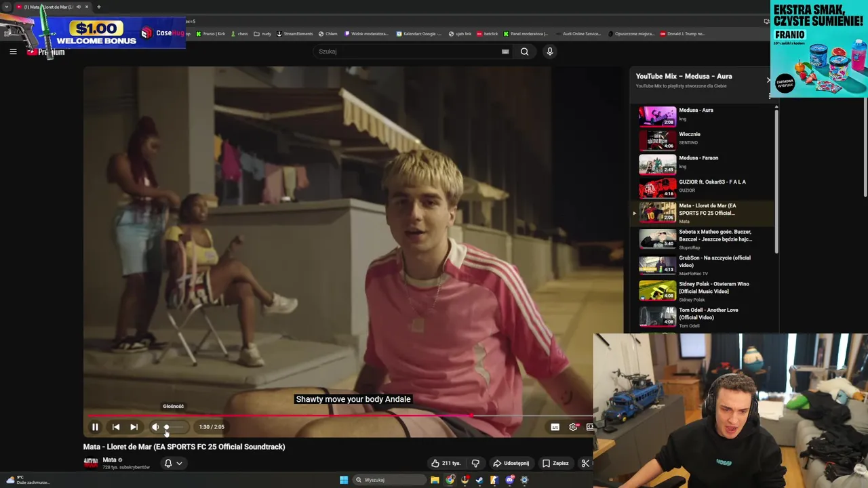Open the Windows Start menu

pos(344,480)
